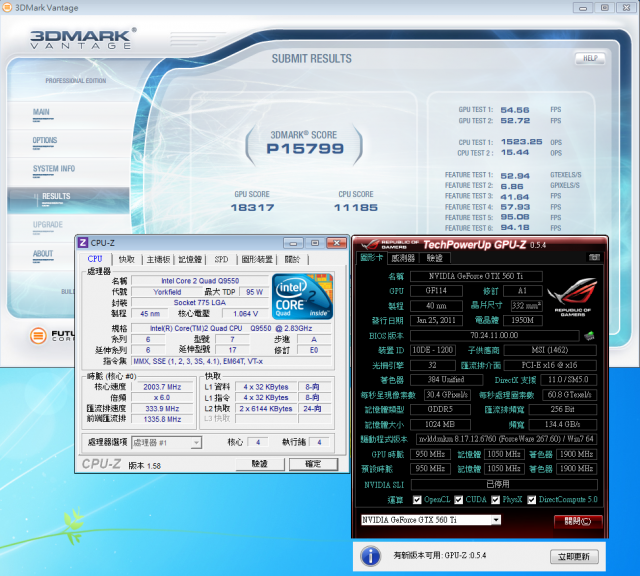Select the RESULTS section in 3DMark Vantage
640x576 pixels.
tap(68, 200)
